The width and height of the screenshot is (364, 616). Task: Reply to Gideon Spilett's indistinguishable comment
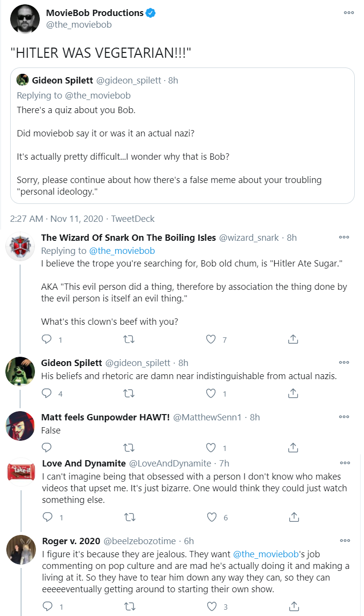point(47,393)
